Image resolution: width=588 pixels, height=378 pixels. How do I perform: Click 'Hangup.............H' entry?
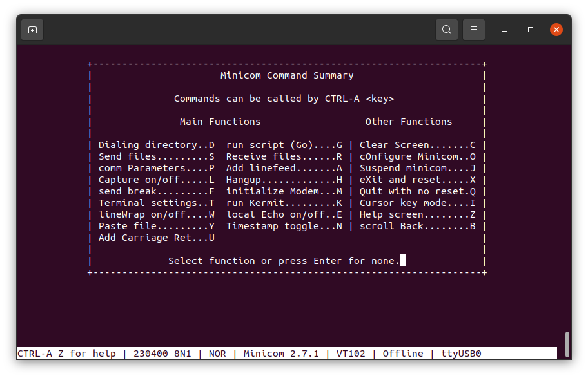point(284,180)
